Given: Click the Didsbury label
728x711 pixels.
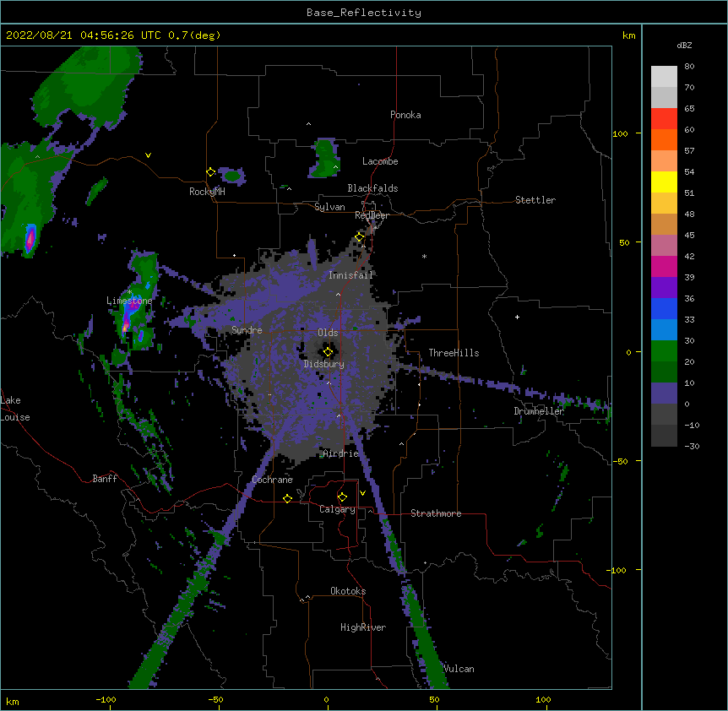Looking at the screenshot, I should [x=324, y=364].
